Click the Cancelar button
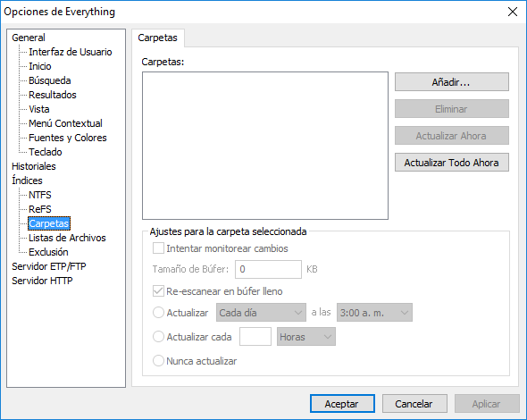The width and height of the screenshot is (527, 420). pyautogui.click(x=414, y=404)
